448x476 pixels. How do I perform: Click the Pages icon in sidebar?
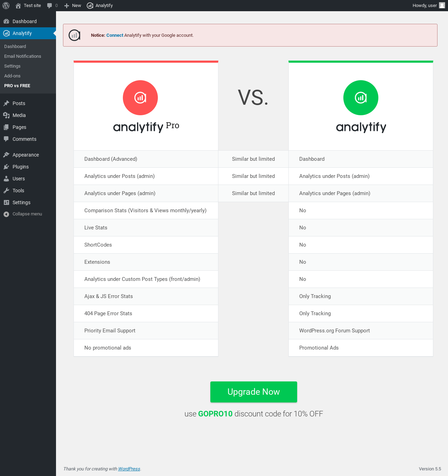[6, 127]
